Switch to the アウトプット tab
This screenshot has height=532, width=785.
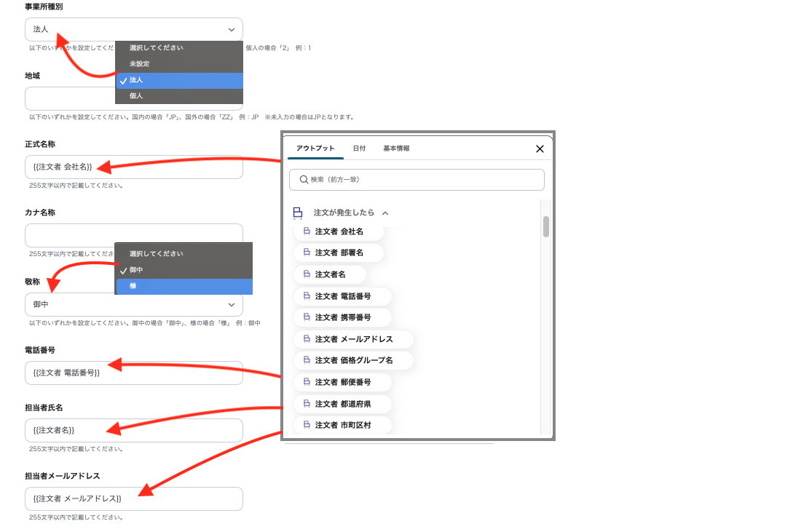pos(315,148)
